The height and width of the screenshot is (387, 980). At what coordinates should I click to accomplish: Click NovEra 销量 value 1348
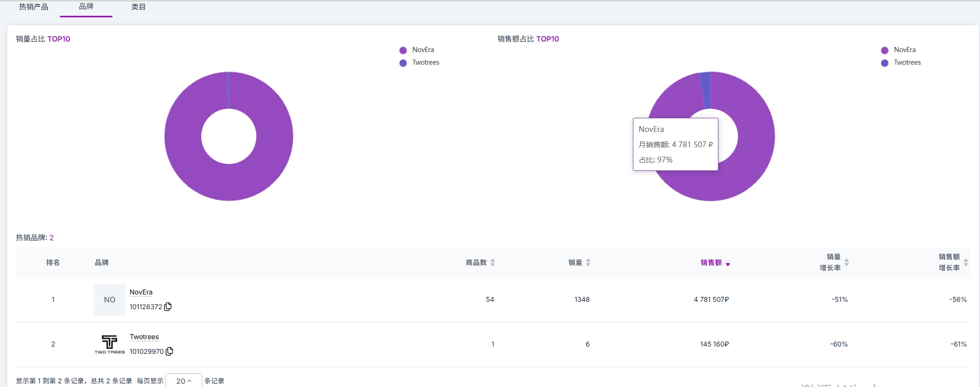coord(582,300)
